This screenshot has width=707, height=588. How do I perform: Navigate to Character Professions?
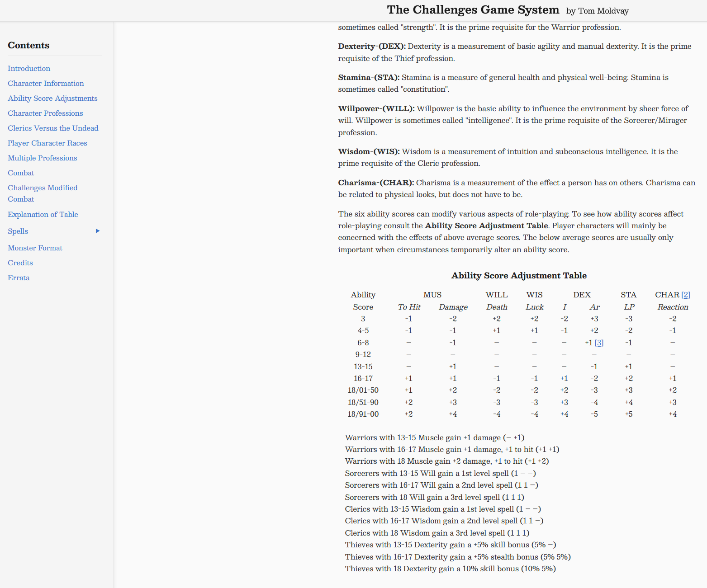(45, 113)
